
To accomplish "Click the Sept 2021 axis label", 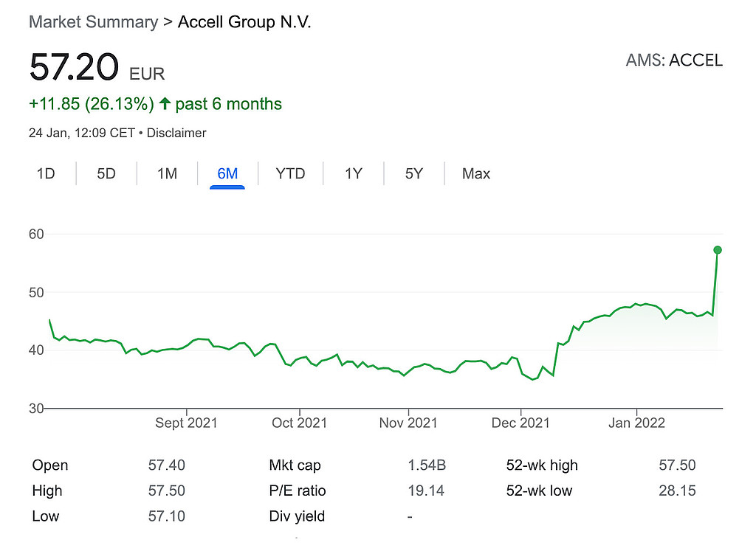I will click(187, 423).
